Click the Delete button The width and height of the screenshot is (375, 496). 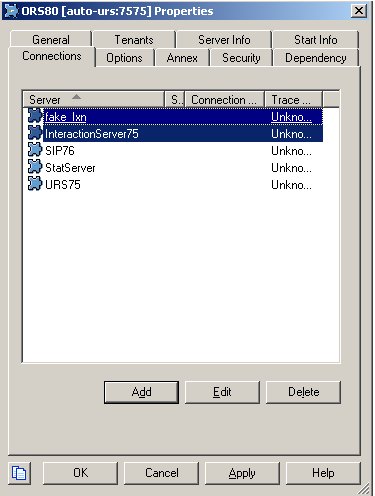coord(303,392)
